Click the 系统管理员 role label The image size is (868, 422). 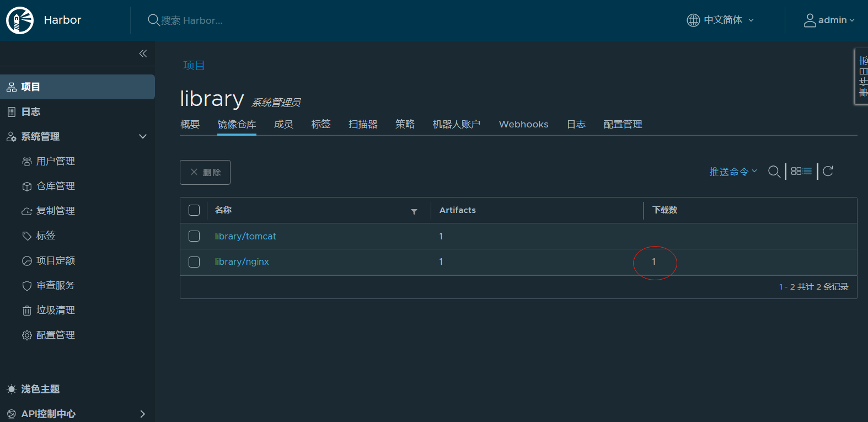276,103
